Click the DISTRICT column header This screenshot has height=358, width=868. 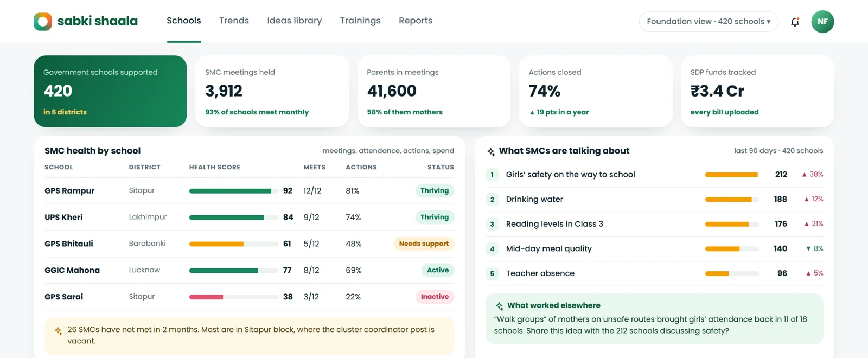click(145, 167)
